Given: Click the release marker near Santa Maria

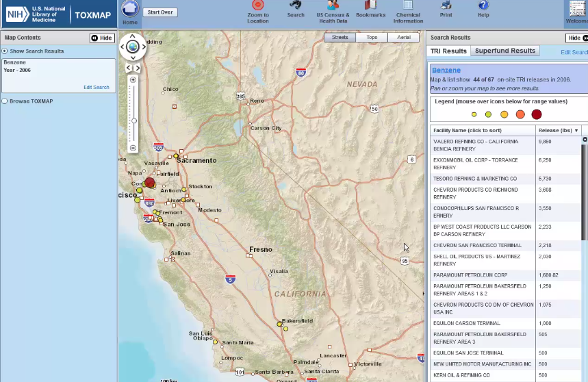Looking at the screenshot, I should coord(215,342).
